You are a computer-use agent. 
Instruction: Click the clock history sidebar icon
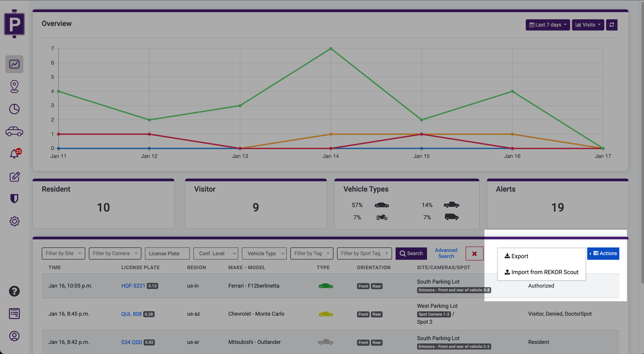[14, 109]
